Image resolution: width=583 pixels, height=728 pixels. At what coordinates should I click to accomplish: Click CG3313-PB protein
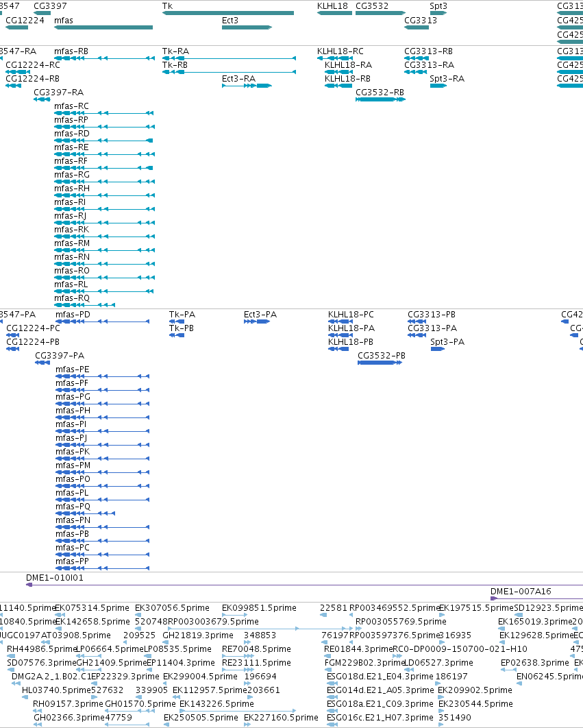pyautogui.click(x=417, y=321)
